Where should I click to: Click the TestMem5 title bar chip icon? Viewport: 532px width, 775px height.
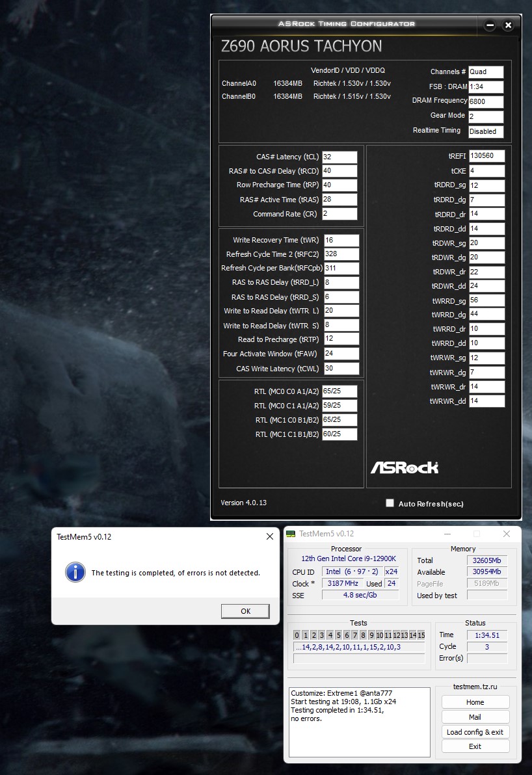(x=291, y=534)
